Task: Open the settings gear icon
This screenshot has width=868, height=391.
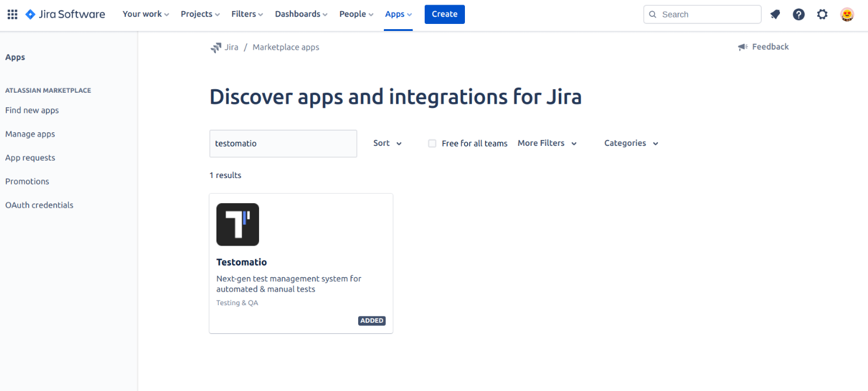Action: [822, 14]
